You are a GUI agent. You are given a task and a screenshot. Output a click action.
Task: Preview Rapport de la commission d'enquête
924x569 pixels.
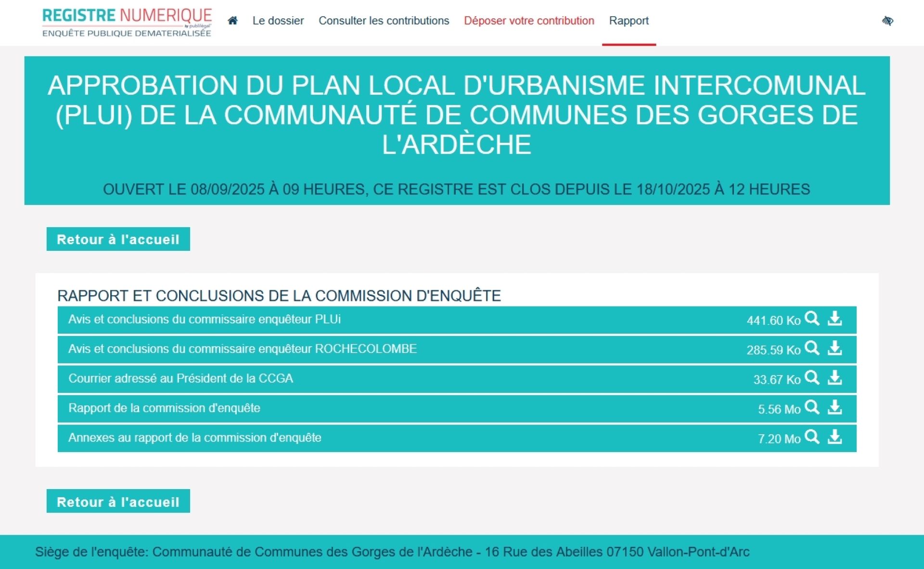(x=812, y=407)
